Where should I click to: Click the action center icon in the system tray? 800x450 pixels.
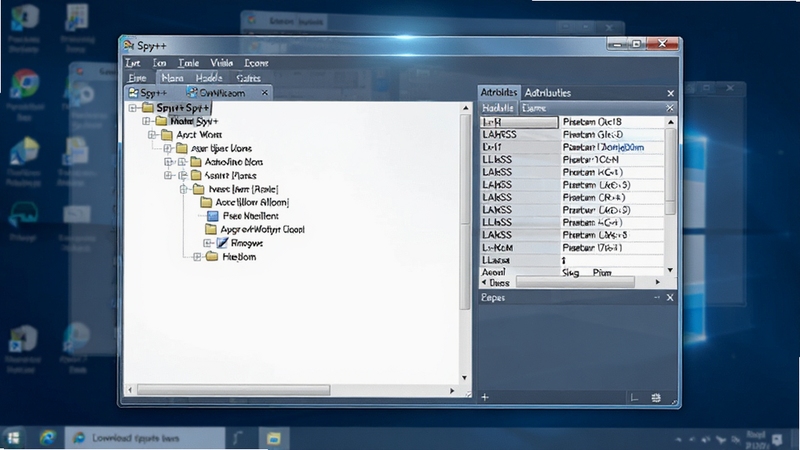coord(777,439)
